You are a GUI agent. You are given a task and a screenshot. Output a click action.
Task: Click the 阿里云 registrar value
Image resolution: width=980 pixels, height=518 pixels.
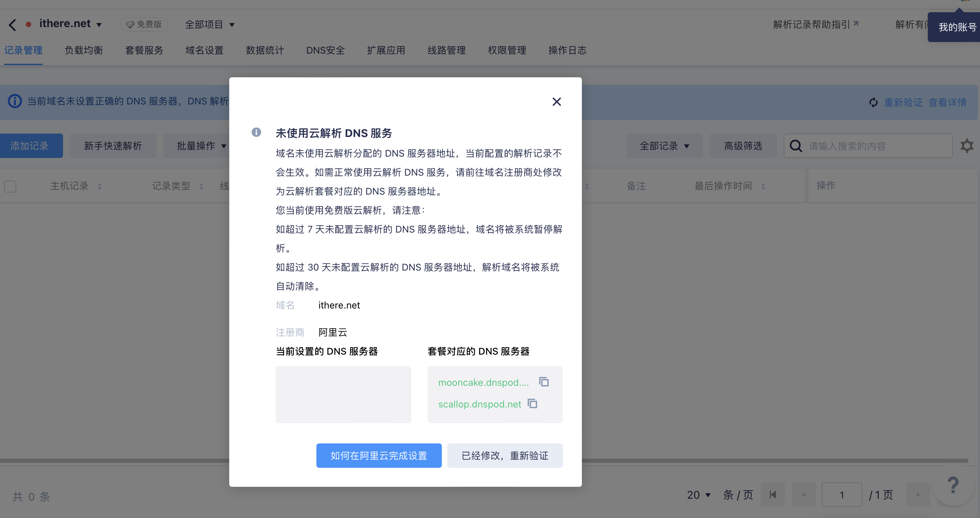coord(333,333)
